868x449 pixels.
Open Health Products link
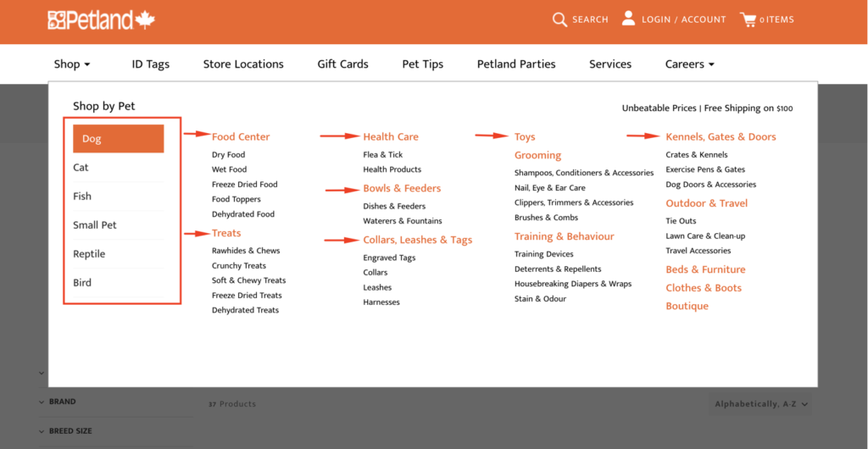point(392,169)
